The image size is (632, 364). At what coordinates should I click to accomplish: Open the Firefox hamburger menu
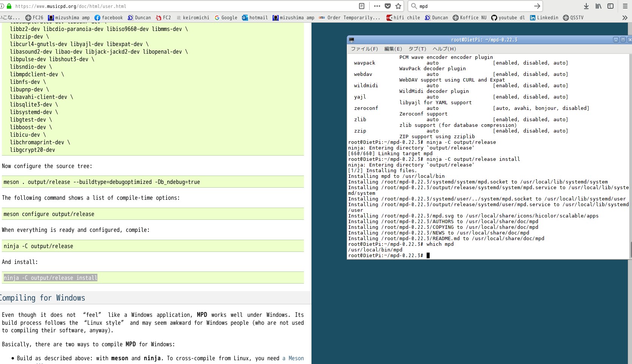[x=625, y=6]
